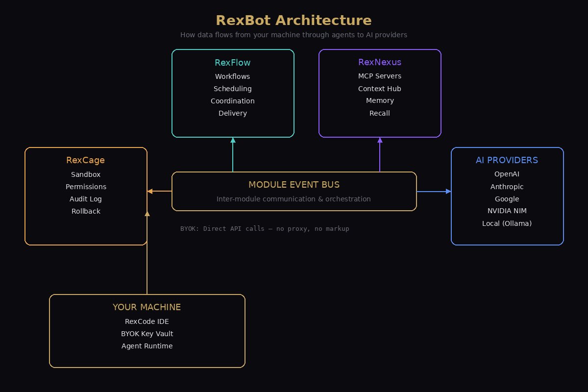Viewport: 588px width, 392px height.
Task: Select Coordination in the RexFlow panel
Action: [232, 101]
